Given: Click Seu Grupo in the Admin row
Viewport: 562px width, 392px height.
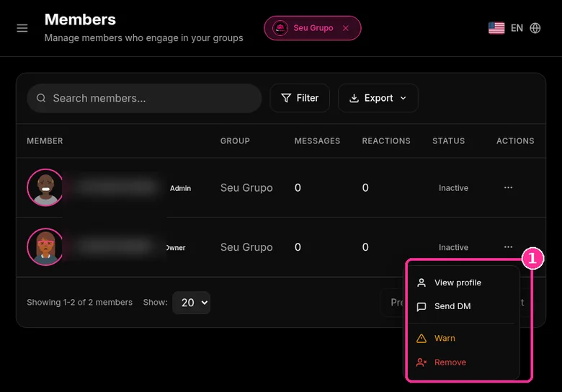Looking at the screenshot, I should click(x=246, y=188).
